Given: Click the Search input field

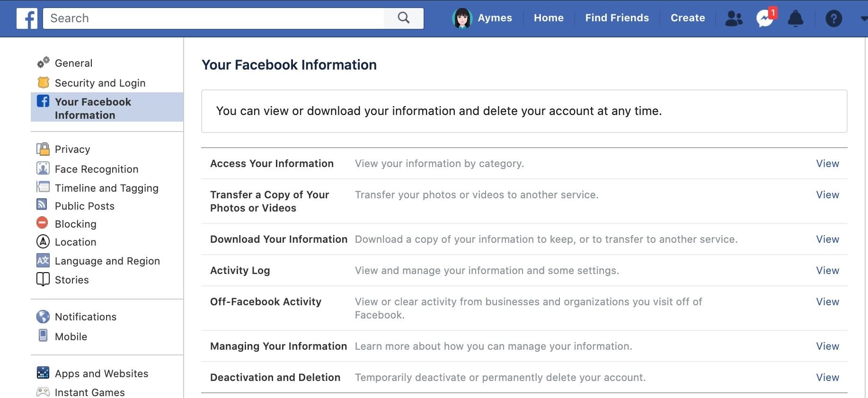Looking at the screenshot, I should pyautogui.click(x=213, y=18).
